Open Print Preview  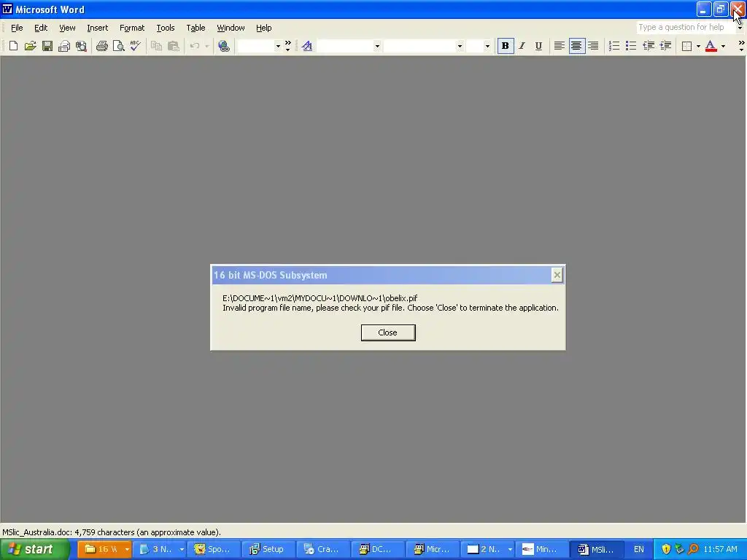click(x=119, y=46)
